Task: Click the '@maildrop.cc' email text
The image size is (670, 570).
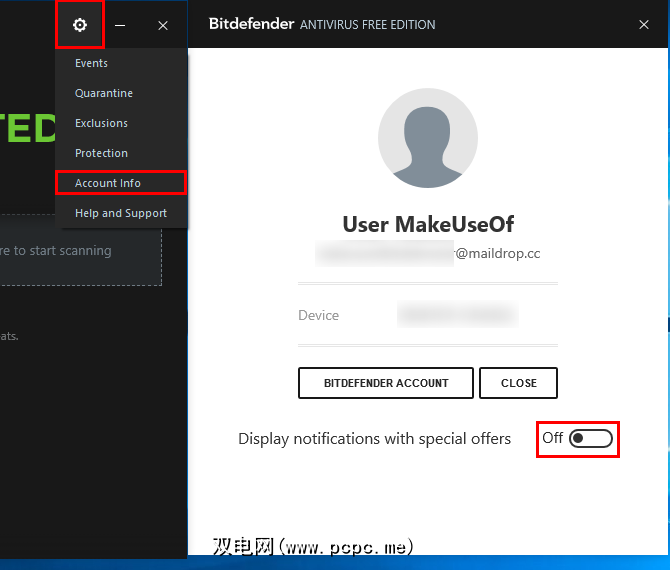Action: [x=498, y=253]
